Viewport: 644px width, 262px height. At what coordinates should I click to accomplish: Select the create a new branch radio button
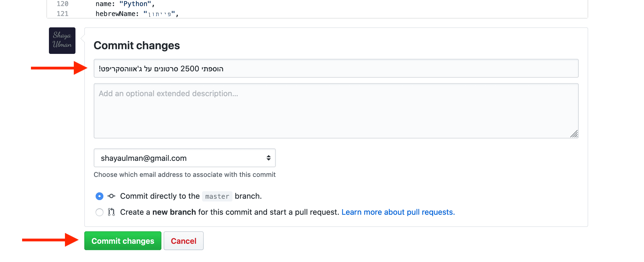[100, 212]
